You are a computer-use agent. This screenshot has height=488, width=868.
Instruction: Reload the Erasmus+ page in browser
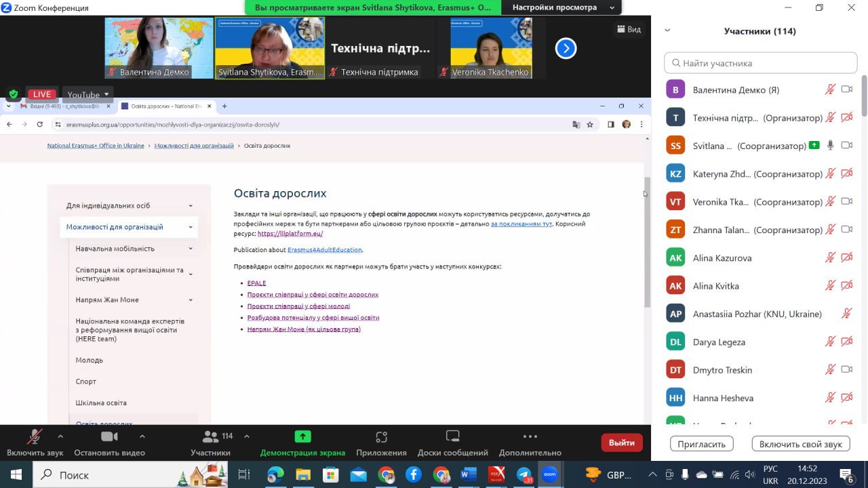(x=40, y=125)
